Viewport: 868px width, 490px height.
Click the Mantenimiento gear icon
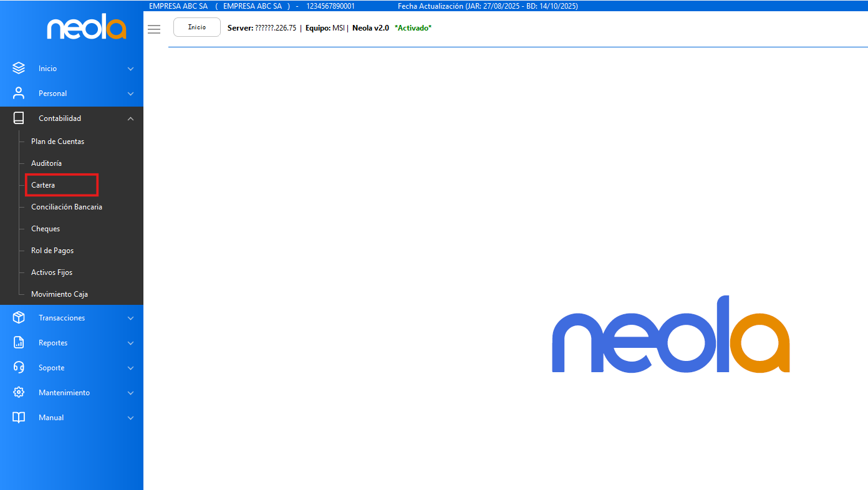(19, 393)
